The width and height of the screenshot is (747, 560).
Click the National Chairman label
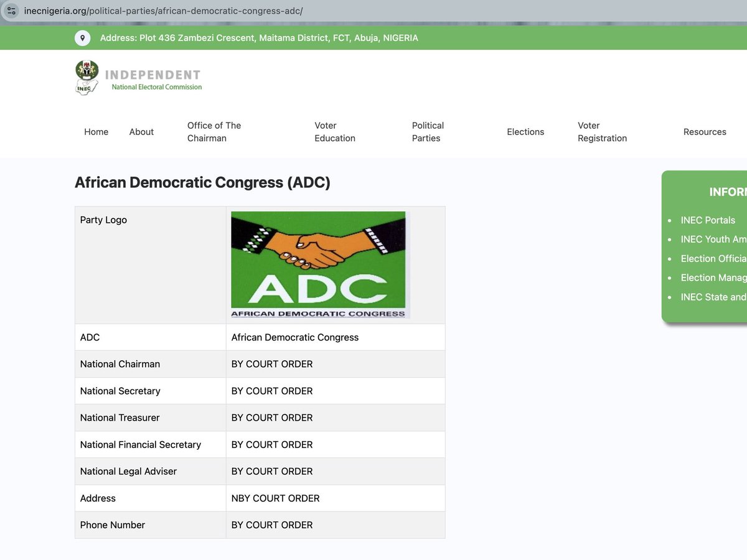(120, 364)
